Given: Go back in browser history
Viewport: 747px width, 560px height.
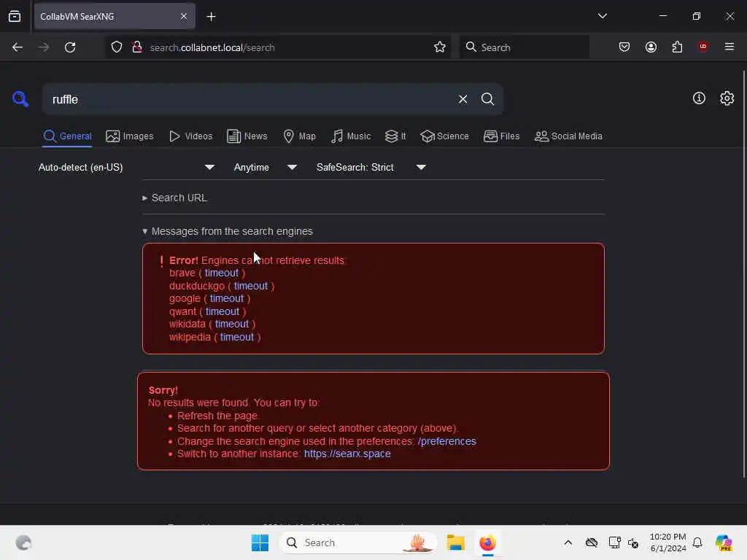Looking at the screenshot, I should pos(18,47).
